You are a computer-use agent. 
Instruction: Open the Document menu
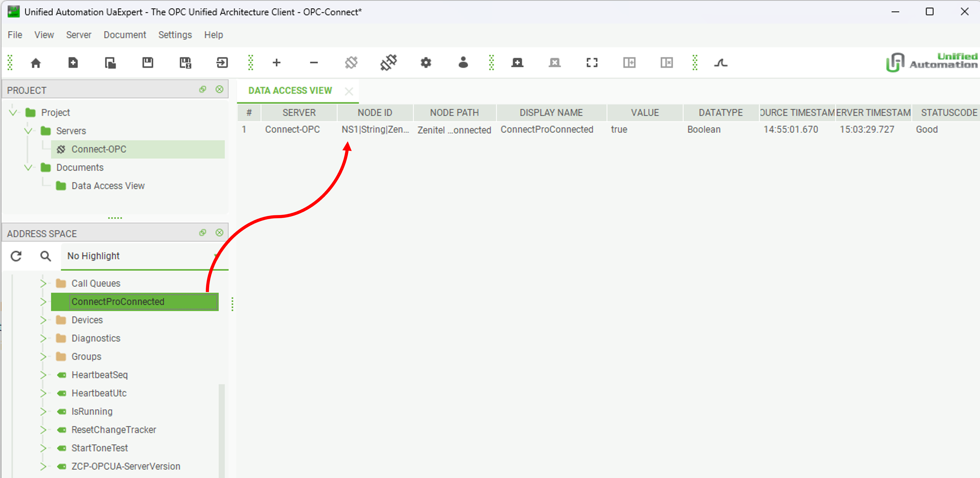pos(125,35)
